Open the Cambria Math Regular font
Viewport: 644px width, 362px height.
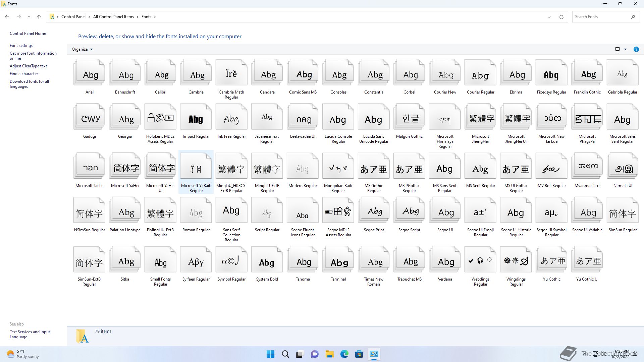[x=231, y=72]
